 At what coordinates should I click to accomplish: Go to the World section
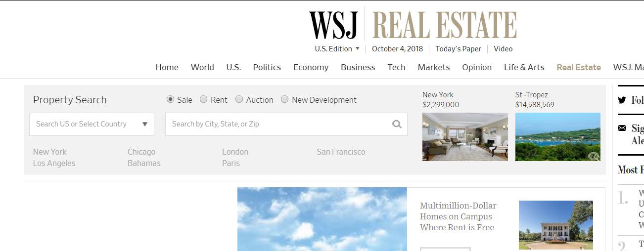point(202,67)
